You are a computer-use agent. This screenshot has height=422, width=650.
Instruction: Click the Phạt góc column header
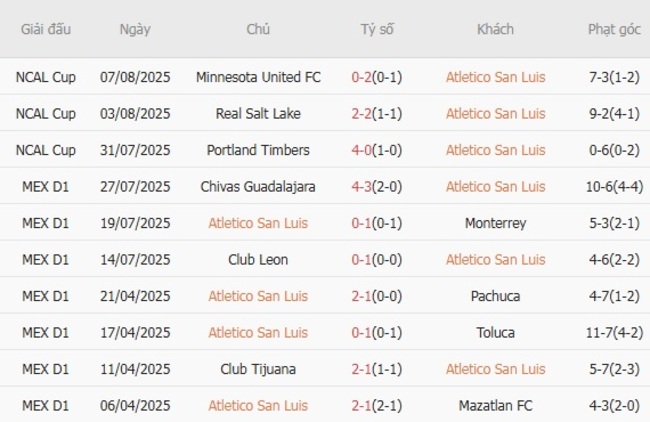pos(614,29)
